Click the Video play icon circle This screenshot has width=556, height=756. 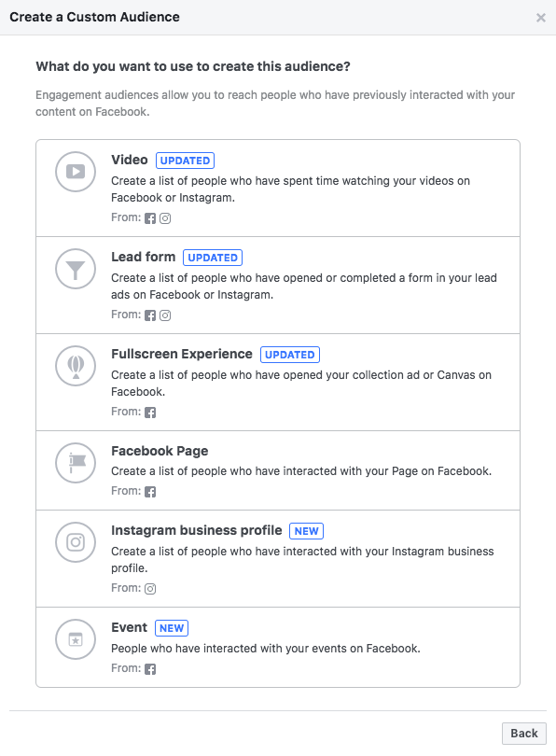76,172
